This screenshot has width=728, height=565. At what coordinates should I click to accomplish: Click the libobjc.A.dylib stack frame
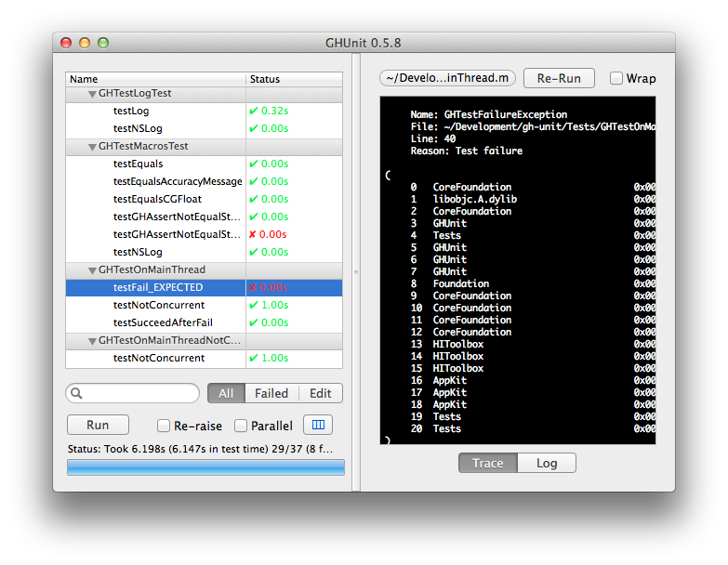[474, 200]
